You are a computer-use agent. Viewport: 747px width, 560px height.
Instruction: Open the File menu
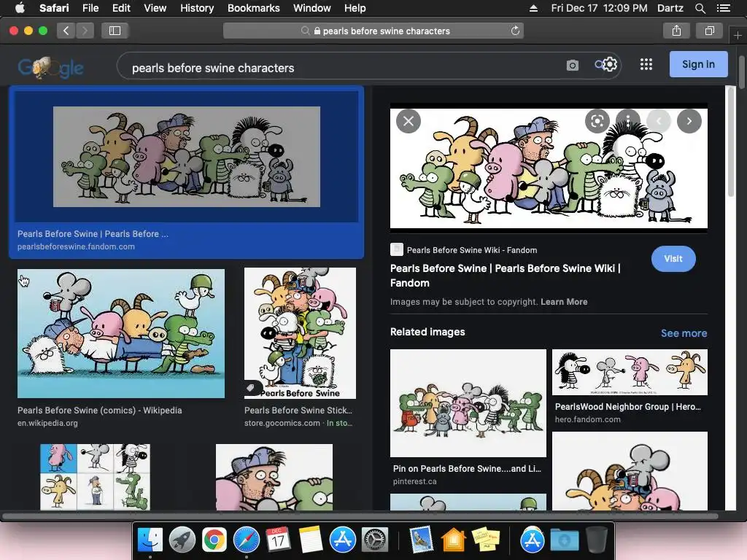[90, 8]
